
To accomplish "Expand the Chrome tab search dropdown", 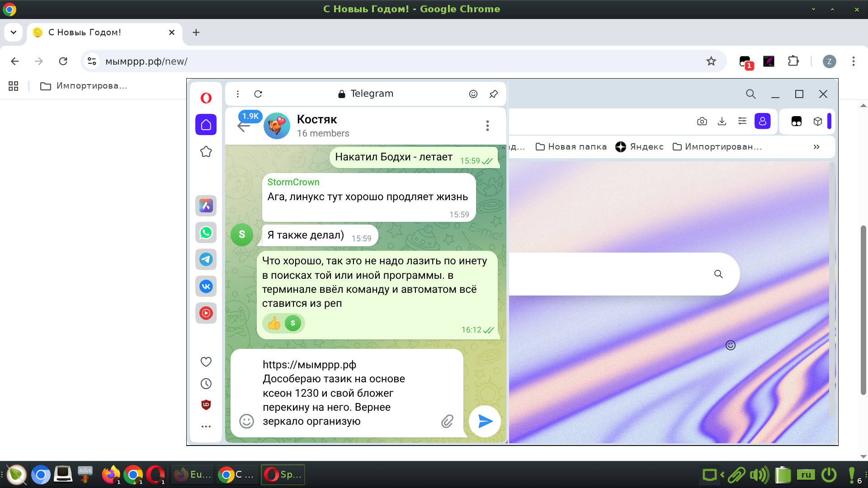I will (x=13, y=33).
